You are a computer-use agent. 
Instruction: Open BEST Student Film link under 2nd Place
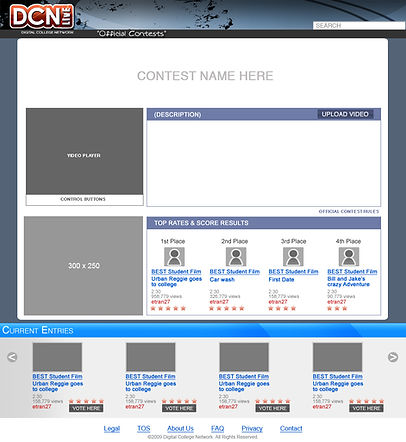[235, 272]
